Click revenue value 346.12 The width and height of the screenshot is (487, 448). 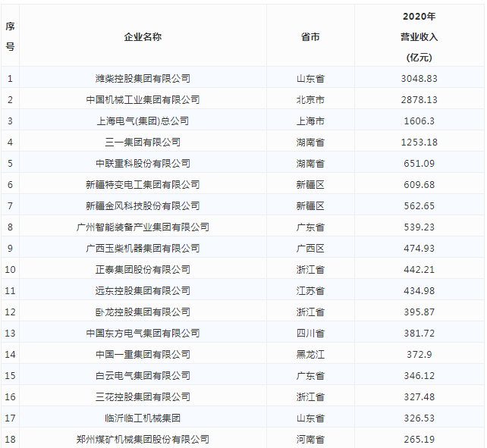[419, 376]
